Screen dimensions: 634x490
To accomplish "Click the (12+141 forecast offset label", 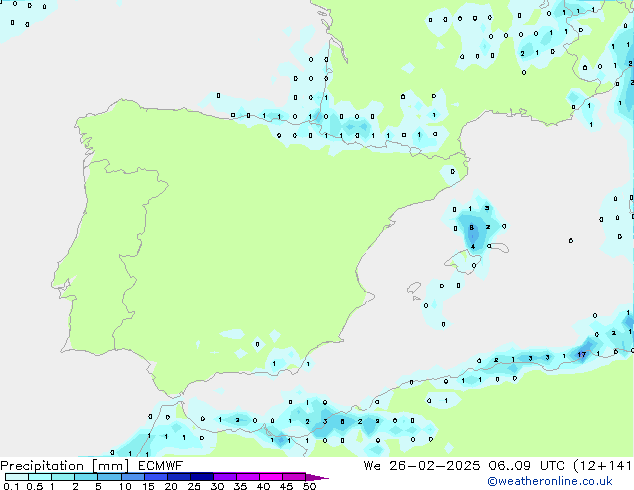I will 602,466.
